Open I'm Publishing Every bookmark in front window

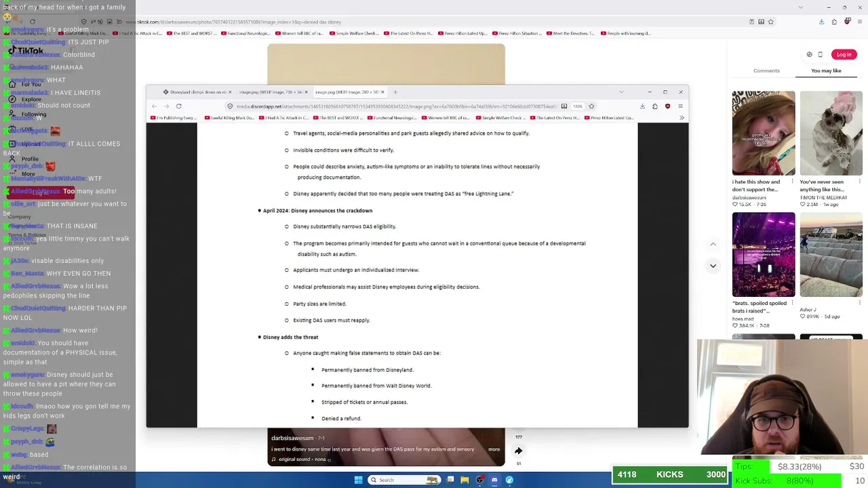174,118
